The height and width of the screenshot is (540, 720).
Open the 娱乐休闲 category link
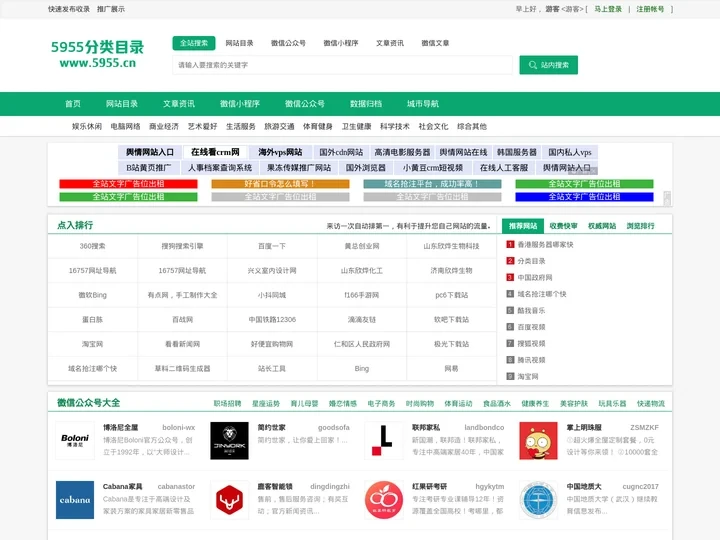pyautogui.click(x=87, y=126)
